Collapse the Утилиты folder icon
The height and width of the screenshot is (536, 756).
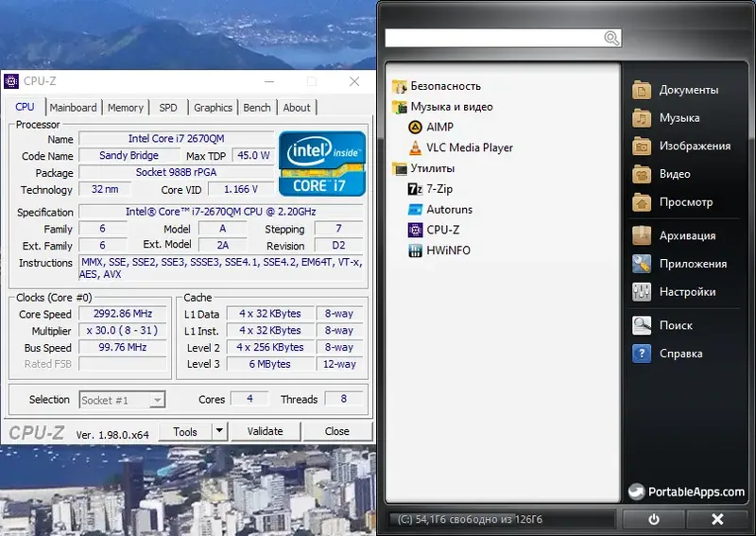tap(399, 169)
